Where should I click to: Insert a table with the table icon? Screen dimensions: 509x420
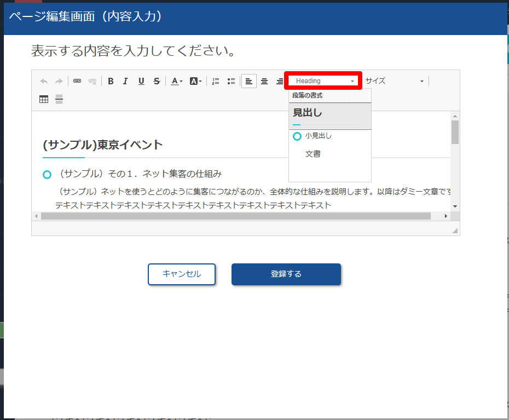[x=44, y=99]
